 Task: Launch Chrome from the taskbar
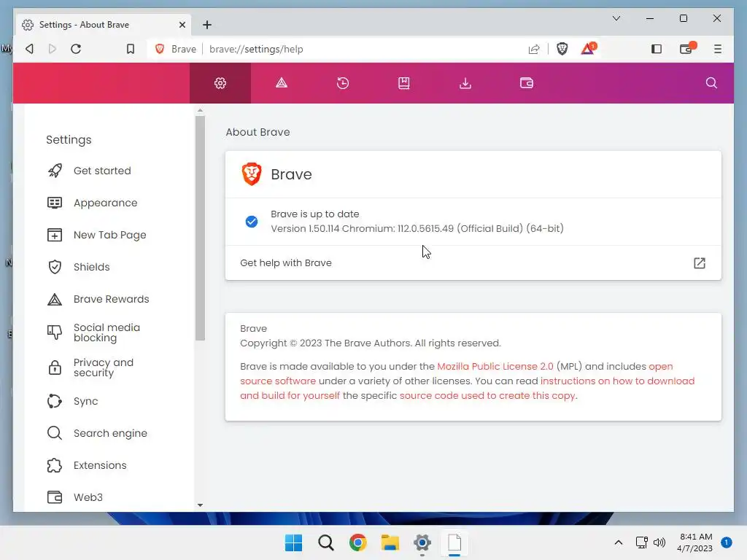357,542
